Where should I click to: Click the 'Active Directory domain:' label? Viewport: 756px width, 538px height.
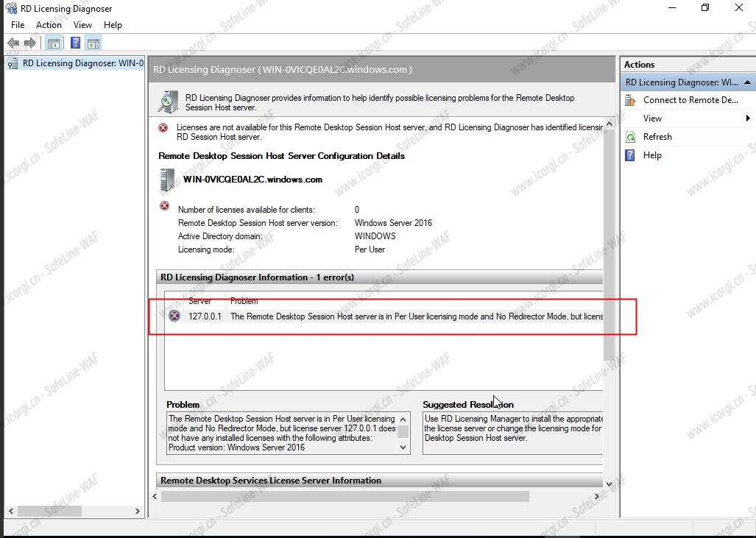pyautogui.click(x=220, y=236)
